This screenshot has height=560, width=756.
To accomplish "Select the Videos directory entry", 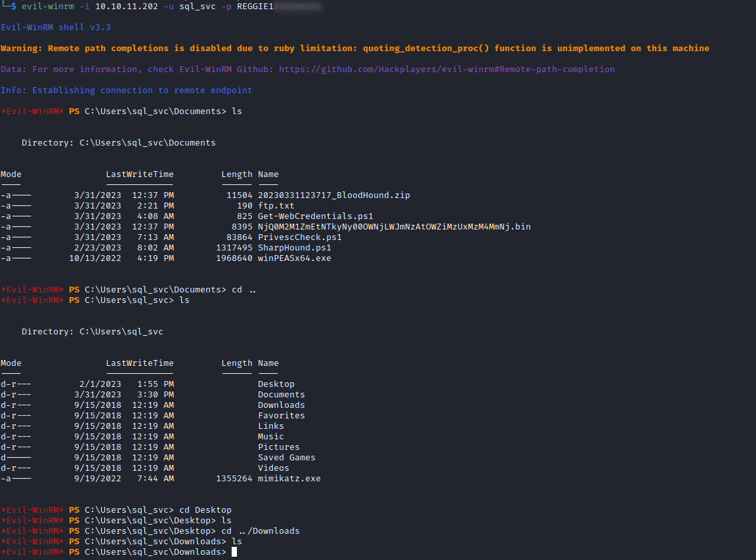I will pos(273,468).
